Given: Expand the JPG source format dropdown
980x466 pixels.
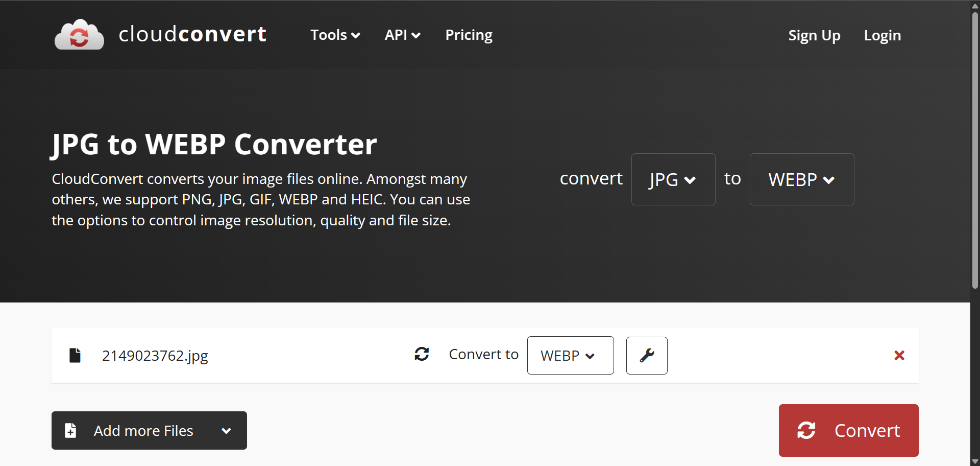Looking at the screenshot, I should [673, 179].
